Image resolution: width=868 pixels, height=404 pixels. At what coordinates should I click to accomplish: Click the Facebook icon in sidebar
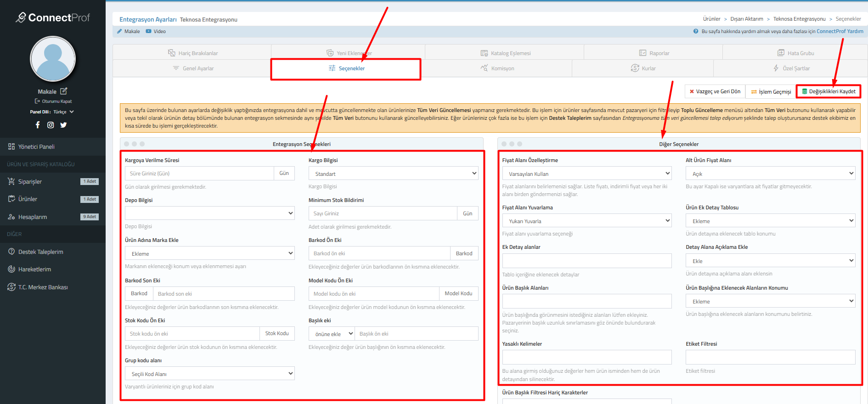point(38,125)
